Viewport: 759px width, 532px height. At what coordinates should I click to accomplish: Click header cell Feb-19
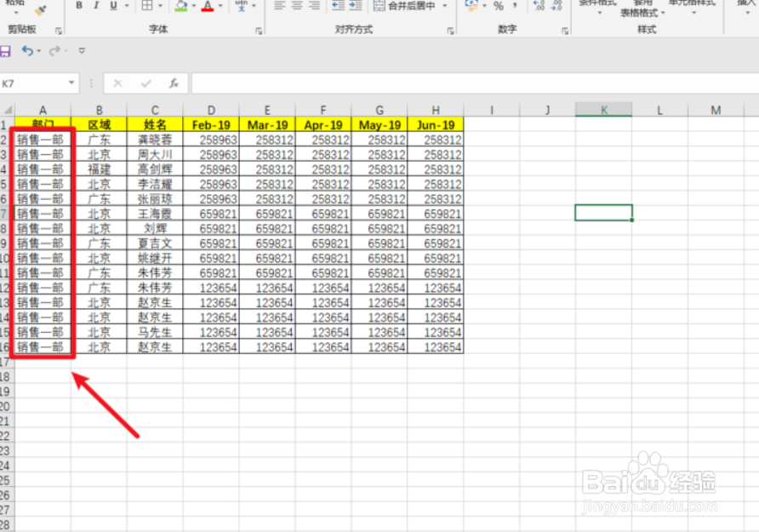(x=211, y=125)
